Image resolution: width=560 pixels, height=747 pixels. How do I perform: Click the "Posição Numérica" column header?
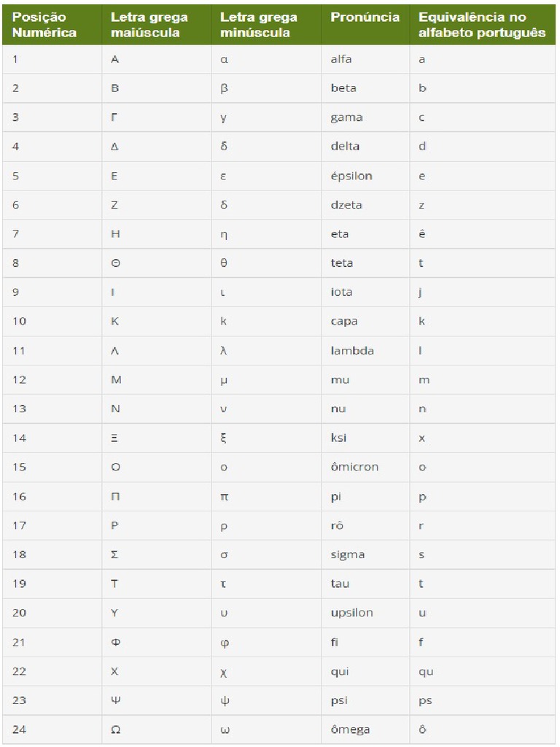44,25
